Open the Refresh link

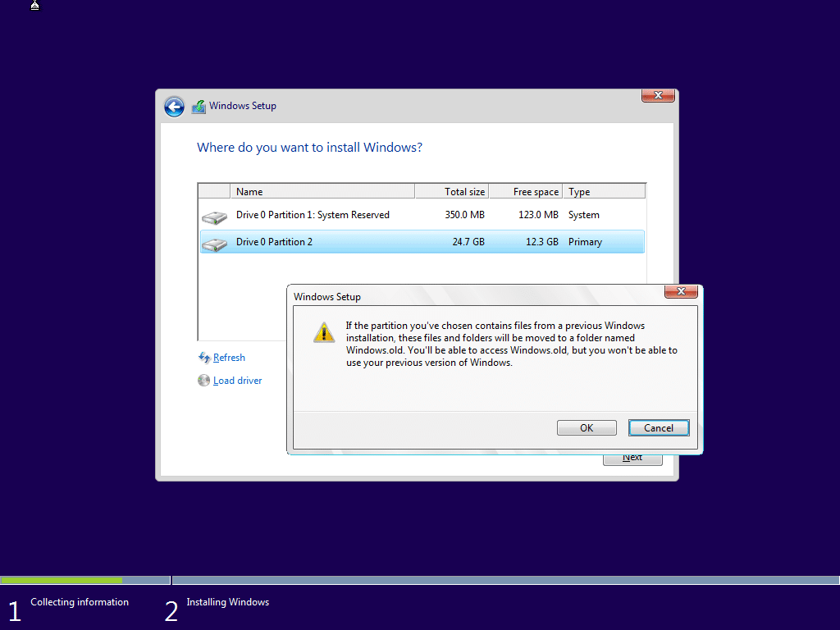[x=229, y=358]
